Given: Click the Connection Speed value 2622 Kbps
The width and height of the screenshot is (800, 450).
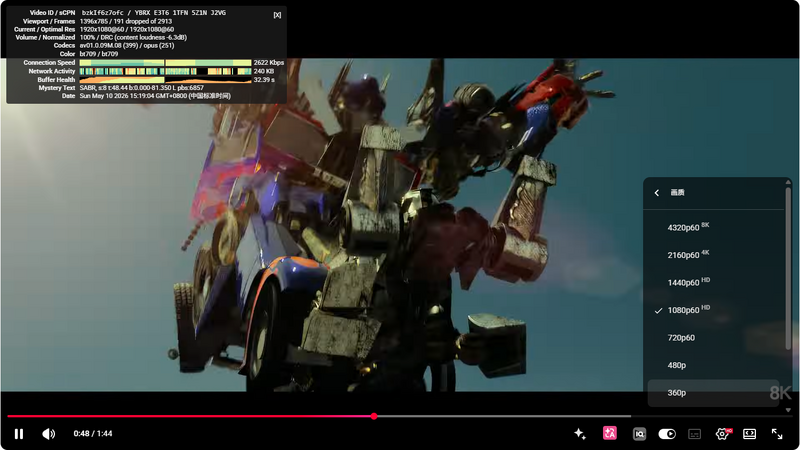Looking at the screenshot, I should coord(268,63).
